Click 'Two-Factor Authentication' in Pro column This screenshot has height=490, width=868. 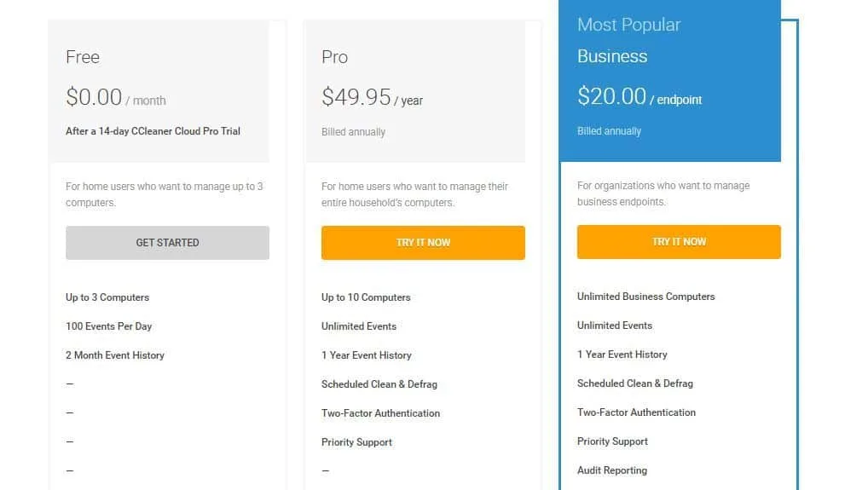point(381,413)
